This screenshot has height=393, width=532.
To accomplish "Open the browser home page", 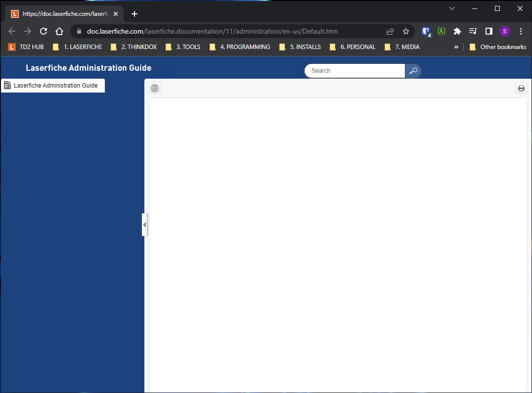I will [x=59, y=31].
